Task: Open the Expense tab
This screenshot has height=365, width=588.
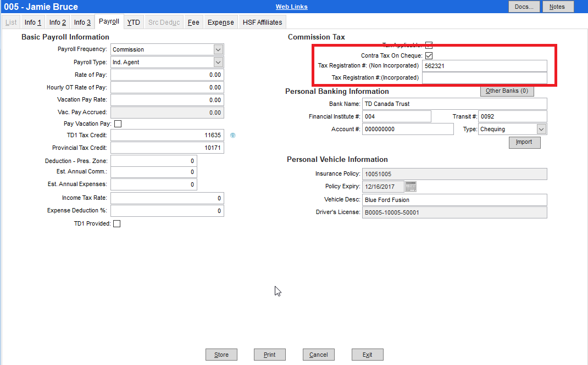Action: 220,22
